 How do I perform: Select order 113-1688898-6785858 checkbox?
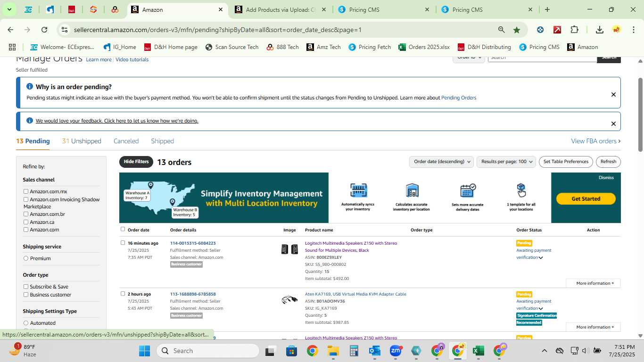pos(123,294)
